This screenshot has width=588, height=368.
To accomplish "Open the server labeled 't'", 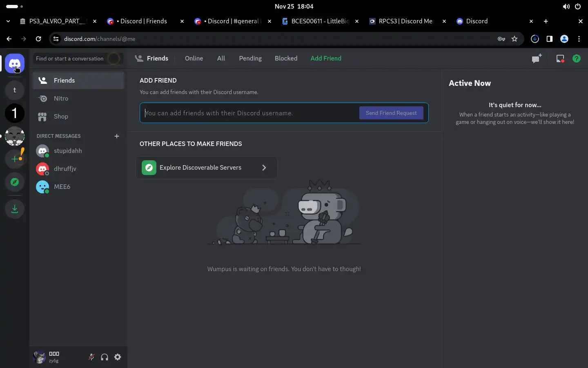I will point(15,90).
